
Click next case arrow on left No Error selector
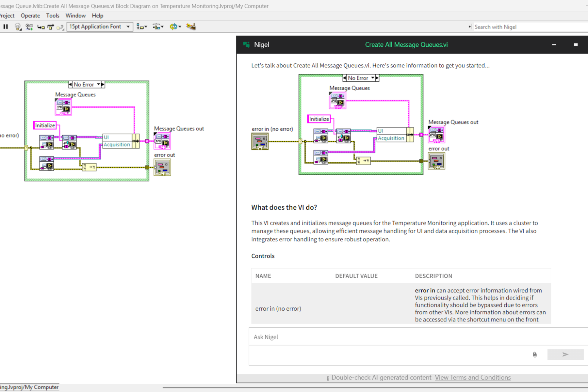pos(103,85)
